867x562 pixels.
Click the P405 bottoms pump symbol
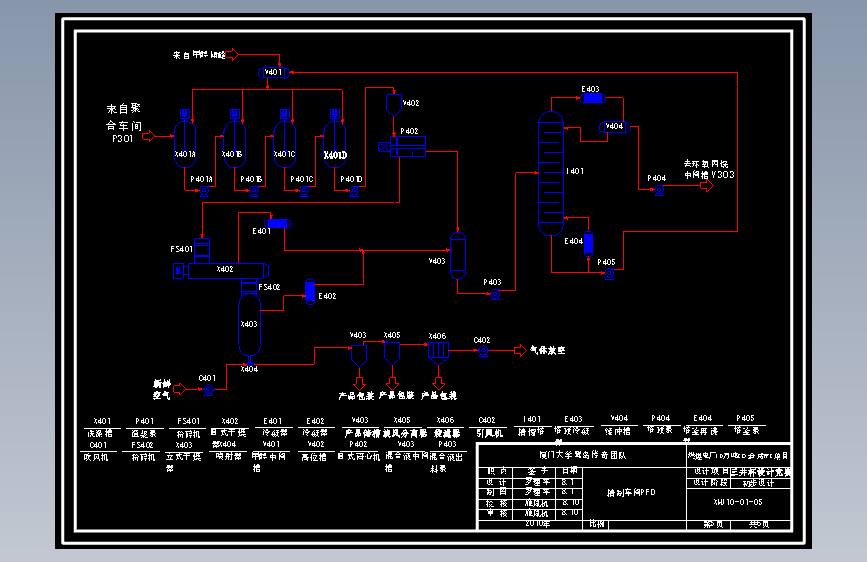coord(609,274)
